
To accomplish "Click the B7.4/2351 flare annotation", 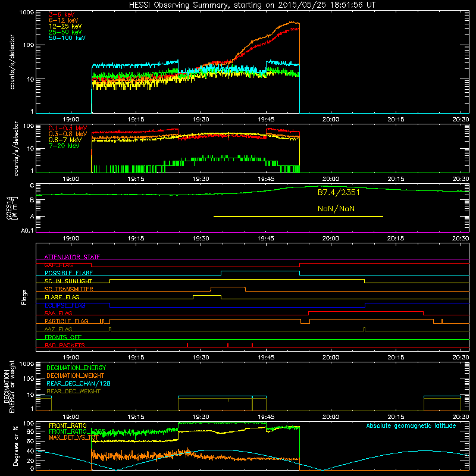I will (339, 192).
